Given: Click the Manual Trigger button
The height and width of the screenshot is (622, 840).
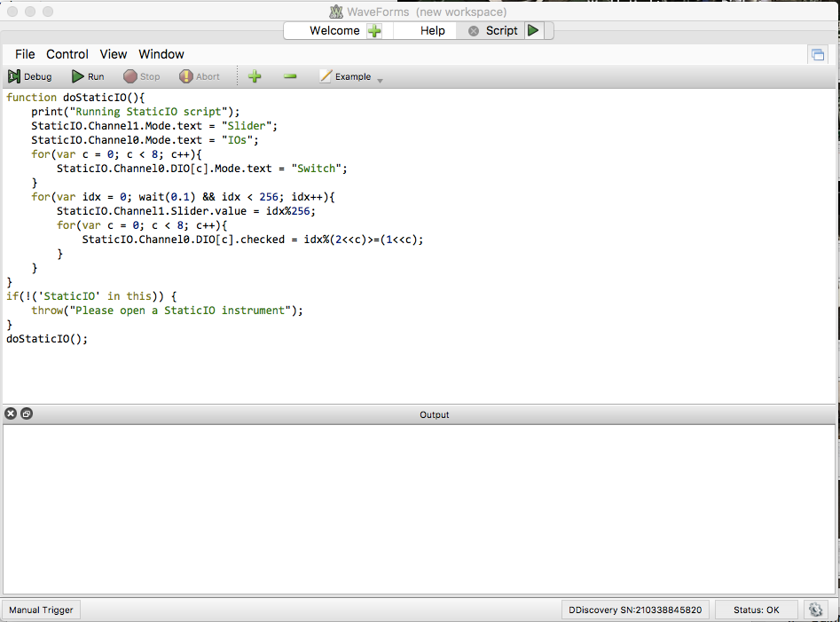Looking at the screenshot, I should point(42,610).
